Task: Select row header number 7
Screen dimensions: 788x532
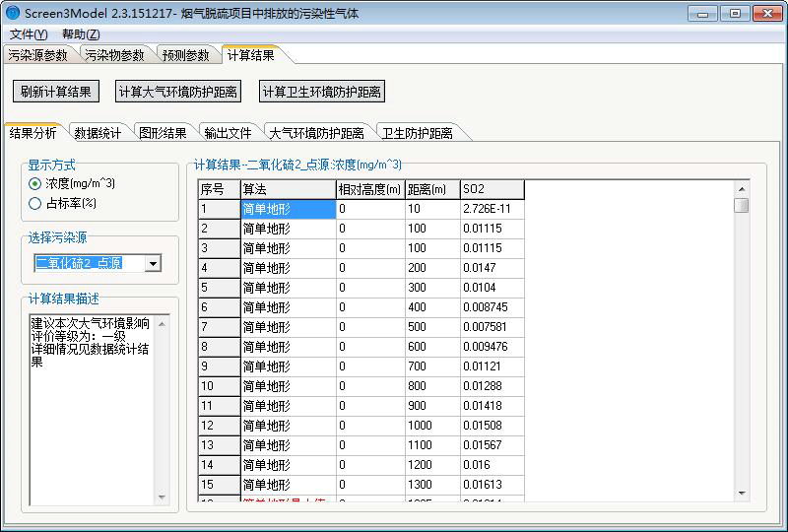Action: coord(219,327)
